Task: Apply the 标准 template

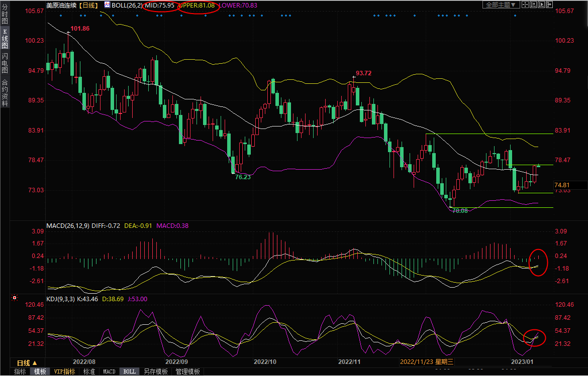Action: point(89,372)
